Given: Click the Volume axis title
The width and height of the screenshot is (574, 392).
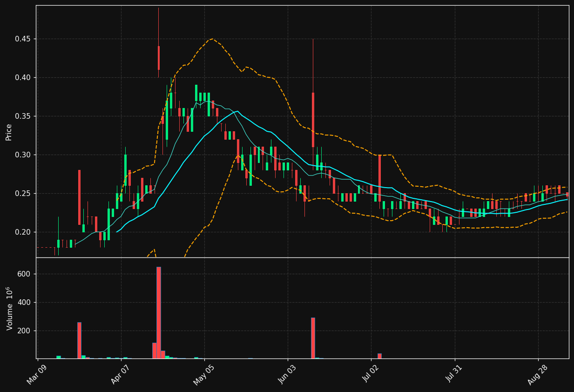Looking at the screenshot, I should point(9,308).
